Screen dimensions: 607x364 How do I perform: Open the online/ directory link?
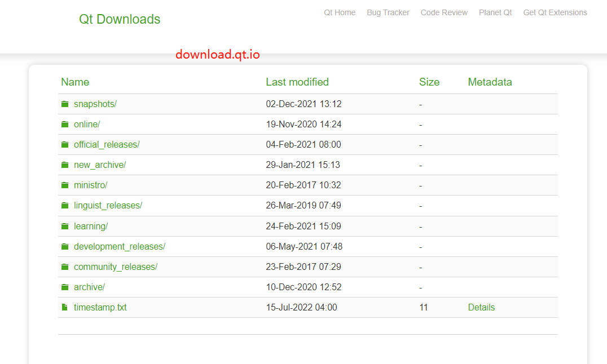click(87, 124)
